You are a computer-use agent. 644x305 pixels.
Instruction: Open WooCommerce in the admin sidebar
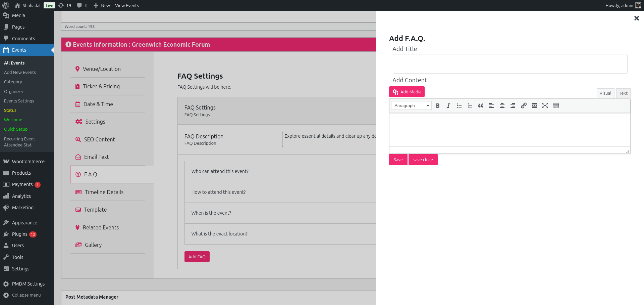(27, 162)
